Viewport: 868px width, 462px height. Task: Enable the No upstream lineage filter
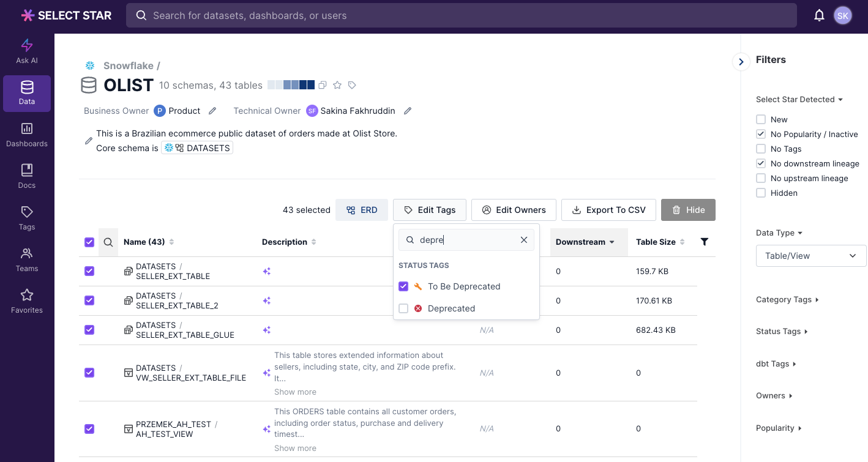click(x=761, y=178)
